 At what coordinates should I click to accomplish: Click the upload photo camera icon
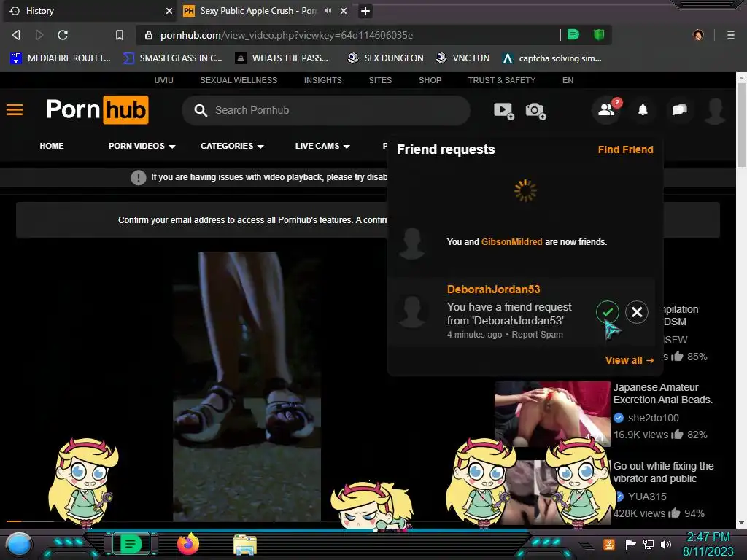535,111
